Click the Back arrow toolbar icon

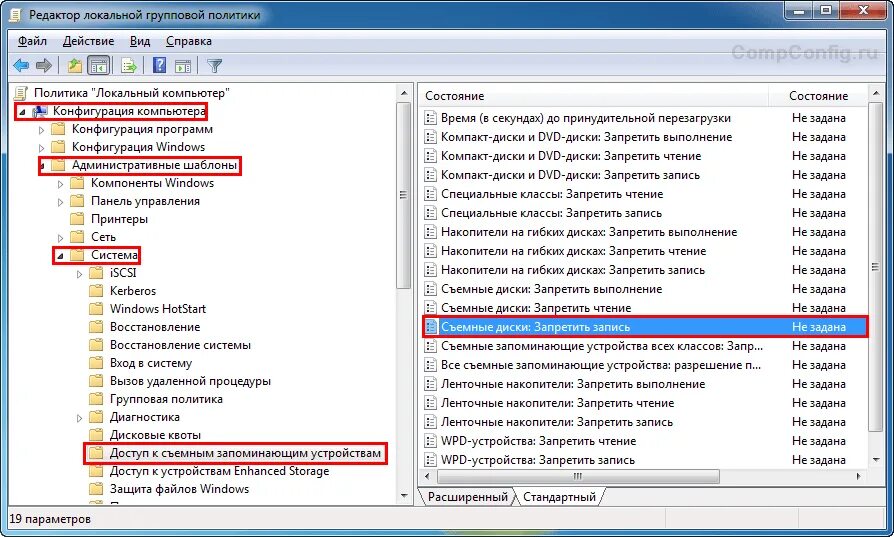(21, 66)
